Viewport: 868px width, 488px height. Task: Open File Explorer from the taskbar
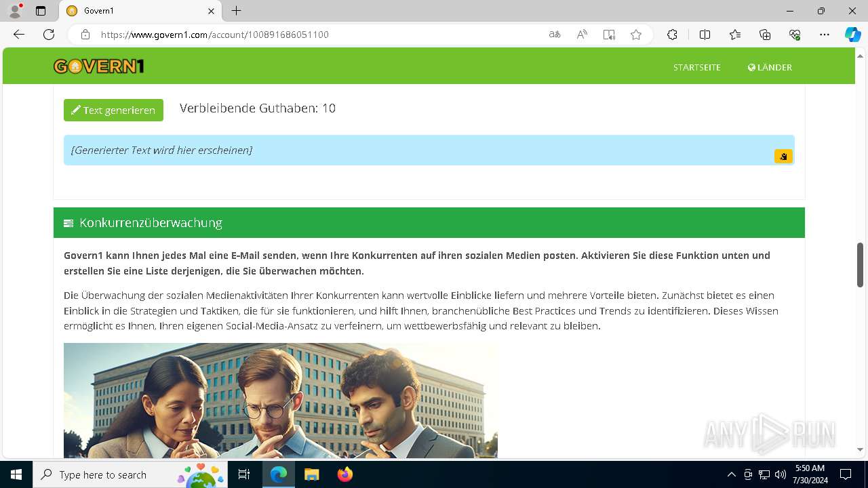311,474
